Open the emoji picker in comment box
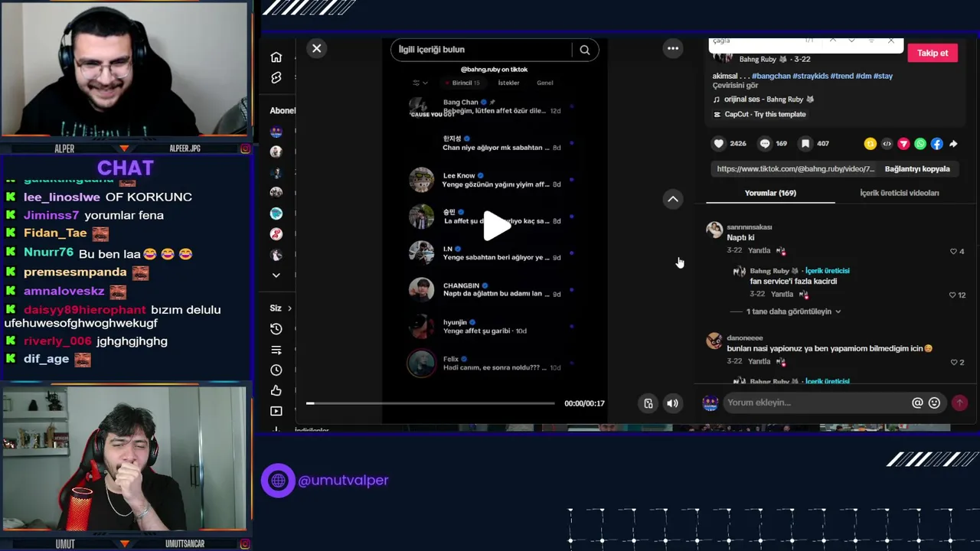 coord(934,403)
